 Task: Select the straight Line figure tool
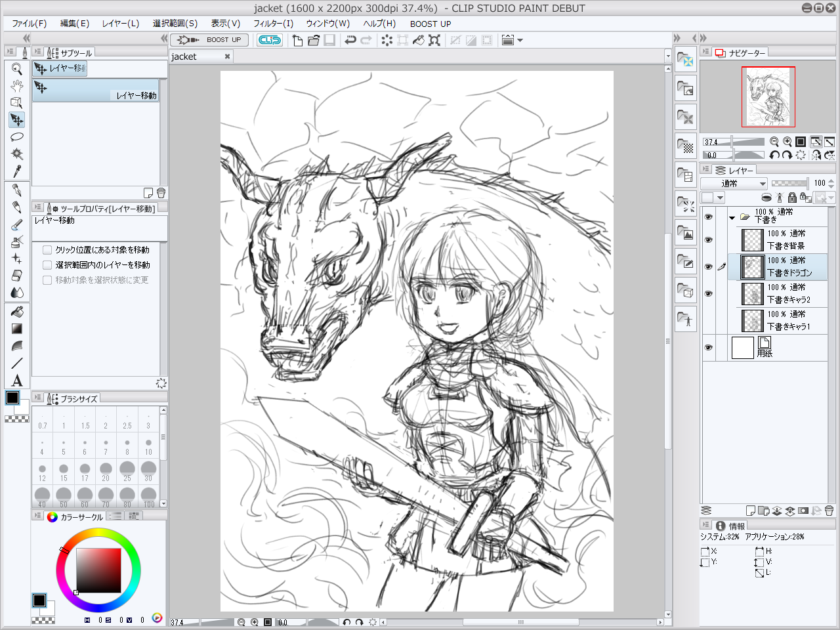(17, 363)
